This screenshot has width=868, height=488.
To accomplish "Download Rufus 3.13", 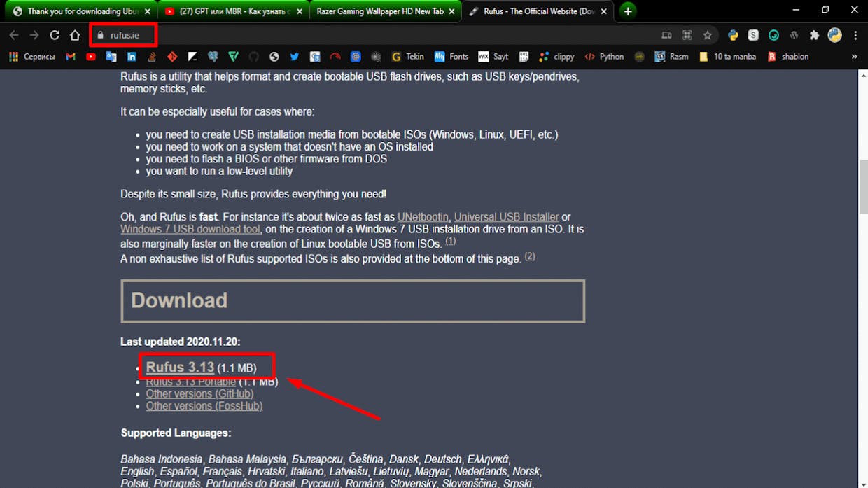I will (x=180, y=367).
